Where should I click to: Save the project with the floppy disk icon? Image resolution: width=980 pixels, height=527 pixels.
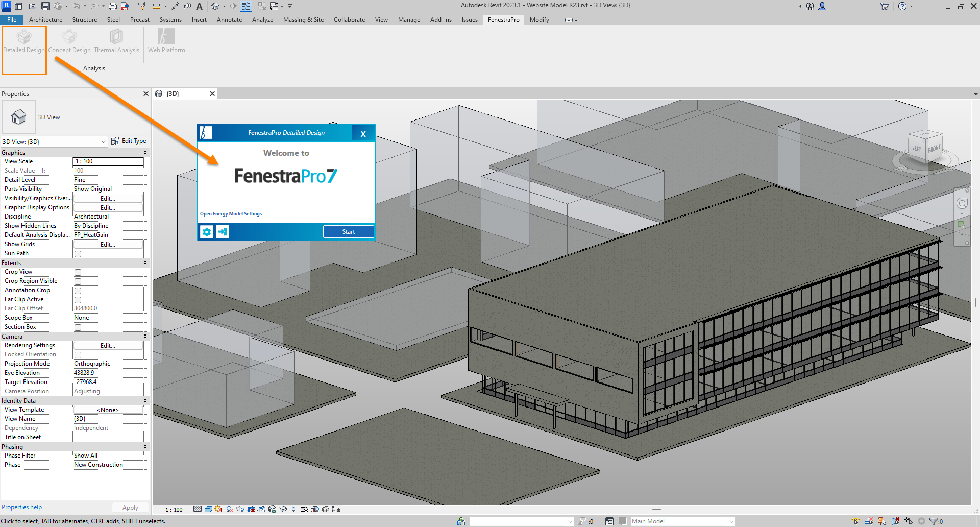[45, 6]
